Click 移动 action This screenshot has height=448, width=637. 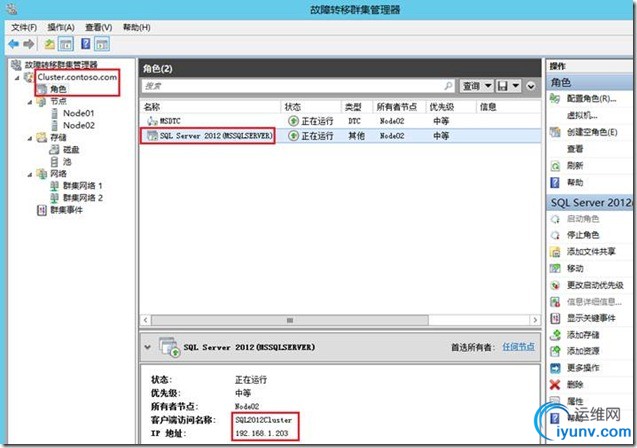575,268
